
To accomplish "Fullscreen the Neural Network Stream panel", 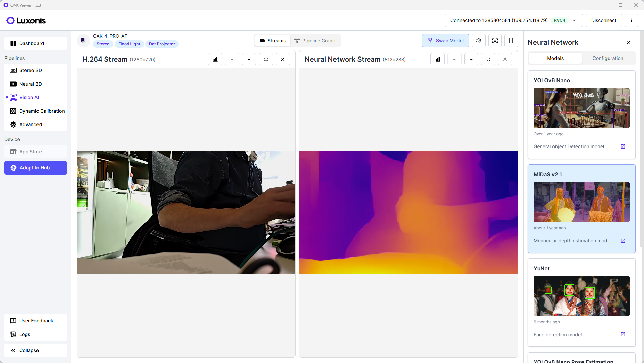I will click(x=488, y=59).
